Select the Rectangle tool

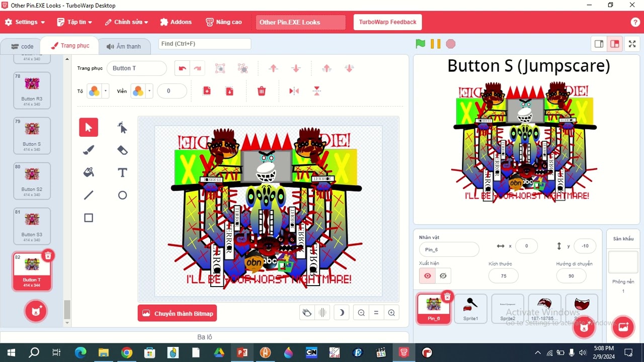click(89, 218)
